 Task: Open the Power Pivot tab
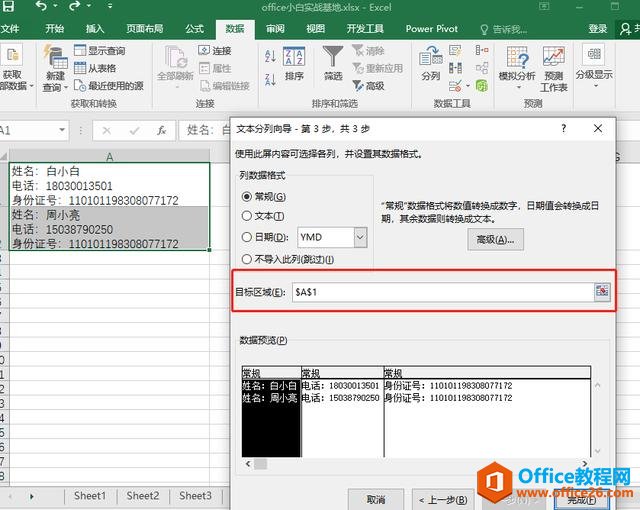(x=431, y=29)
